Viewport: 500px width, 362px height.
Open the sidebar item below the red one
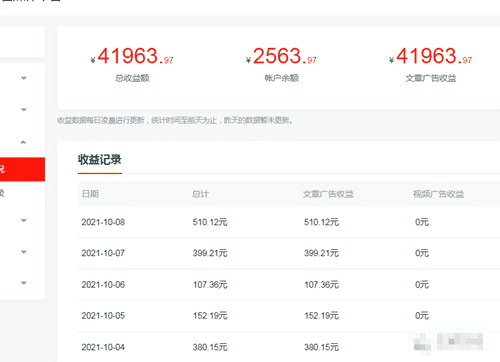coord(22,193)
